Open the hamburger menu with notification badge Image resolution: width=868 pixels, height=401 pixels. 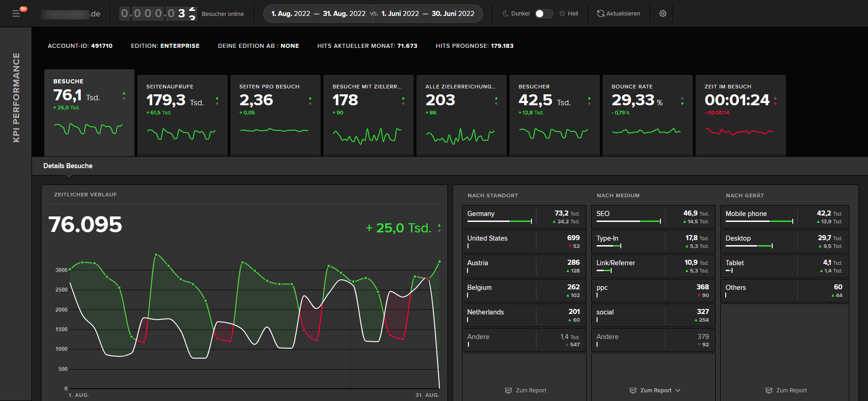coord(16,13)
